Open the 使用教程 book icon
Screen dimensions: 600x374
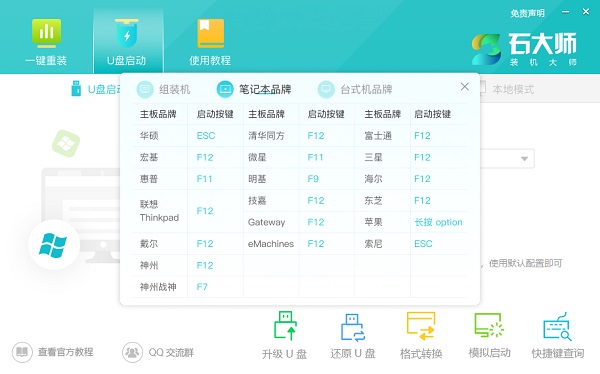(x=210, y=33)
